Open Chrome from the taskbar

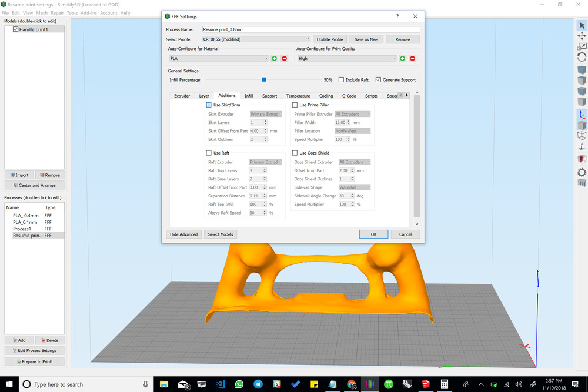click(x=352, y=384)
